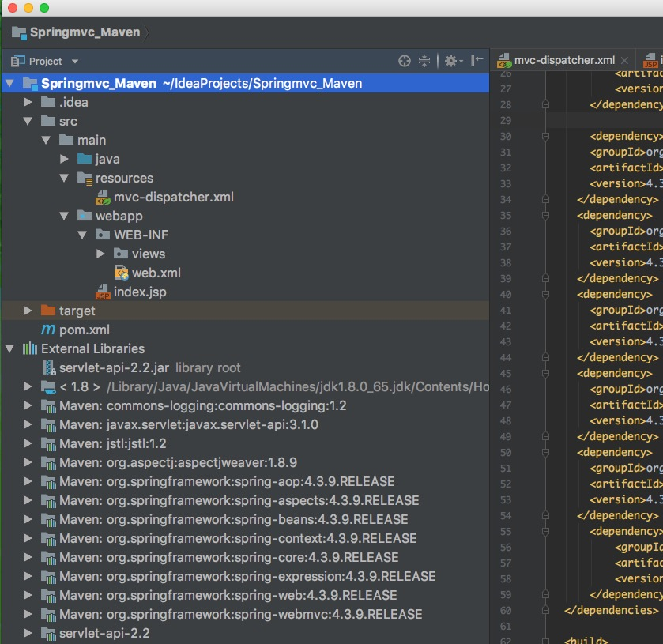Click the orange target folder icon
Viewport: 663px width, 644px height.
(48, 311)
